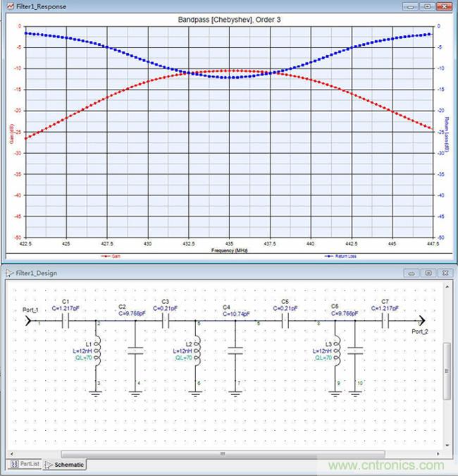Select the C5 series capacitor
This screenshot has height=476, width=458.
[x=286, y=321]
